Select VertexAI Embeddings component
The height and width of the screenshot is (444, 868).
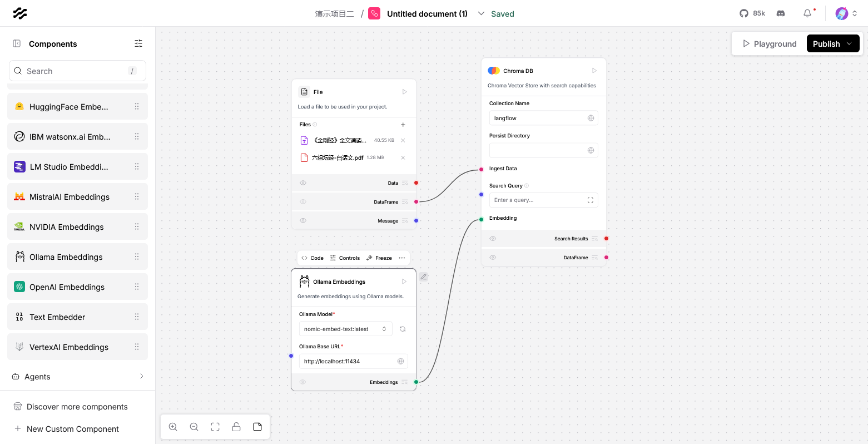pyautogui.click(x=77, y=347)
